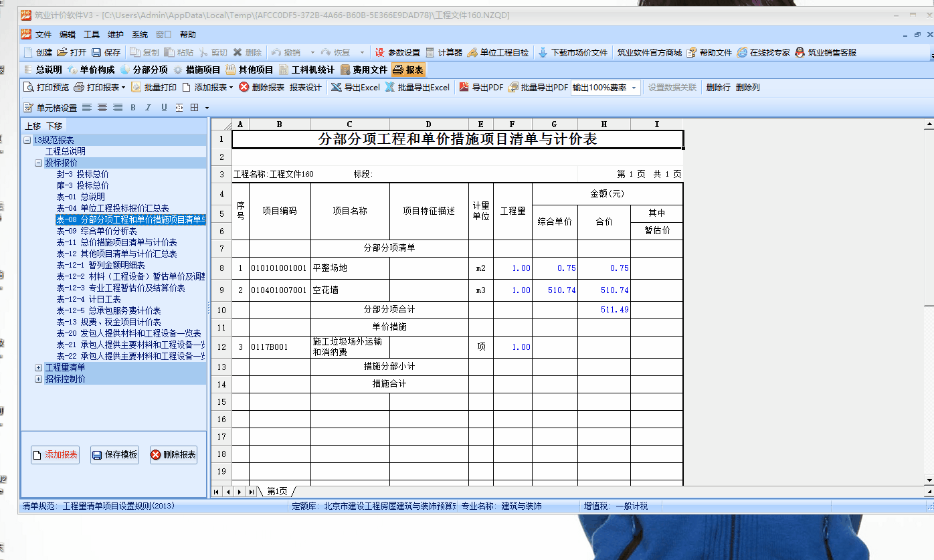Click the 批量打印 batch print icon
This screenshot has width=934, height=560.
click(x=136, y=87)
